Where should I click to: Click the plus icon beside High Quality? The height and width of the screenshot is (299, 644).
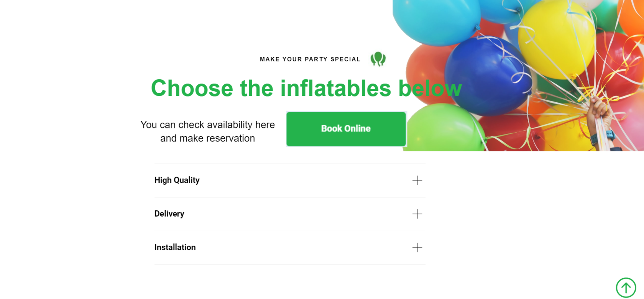coord(417,180)
